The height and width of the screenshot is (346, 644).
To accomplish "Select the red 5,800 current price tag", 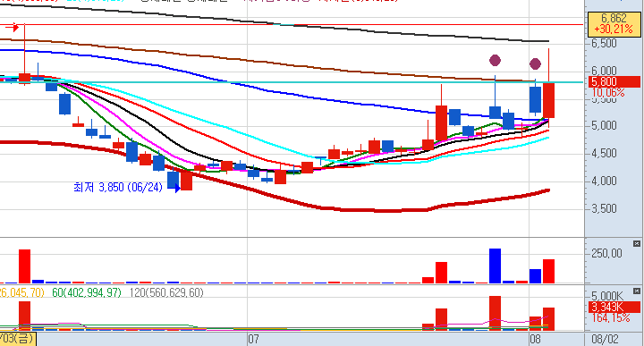I will (614, 81).
